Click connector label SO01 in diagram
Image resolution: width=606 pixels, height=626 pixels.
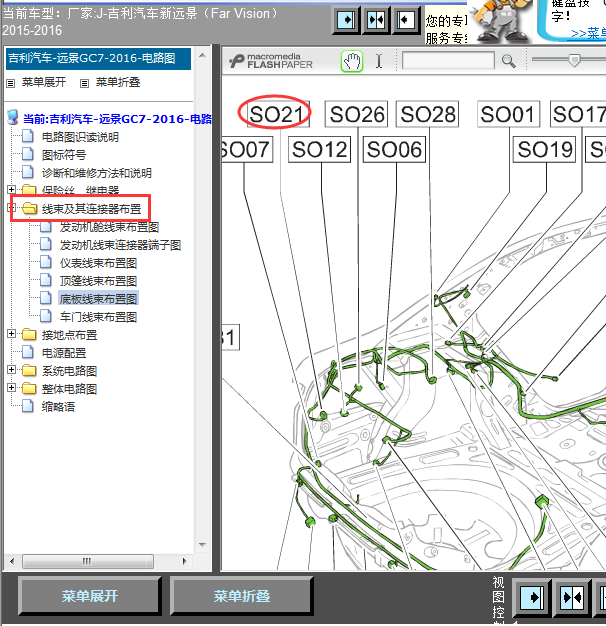509,114
